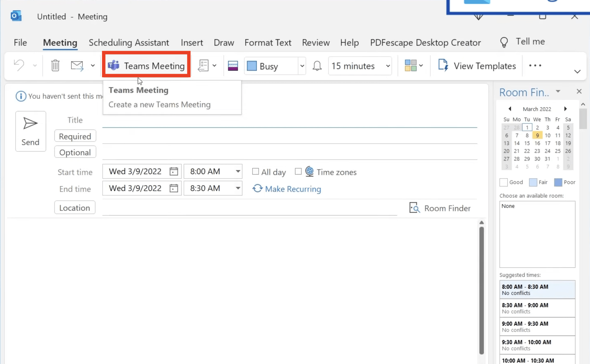Click the Tell me lightbulb icon
Screen dimensions: 590x364
(504, 42)
